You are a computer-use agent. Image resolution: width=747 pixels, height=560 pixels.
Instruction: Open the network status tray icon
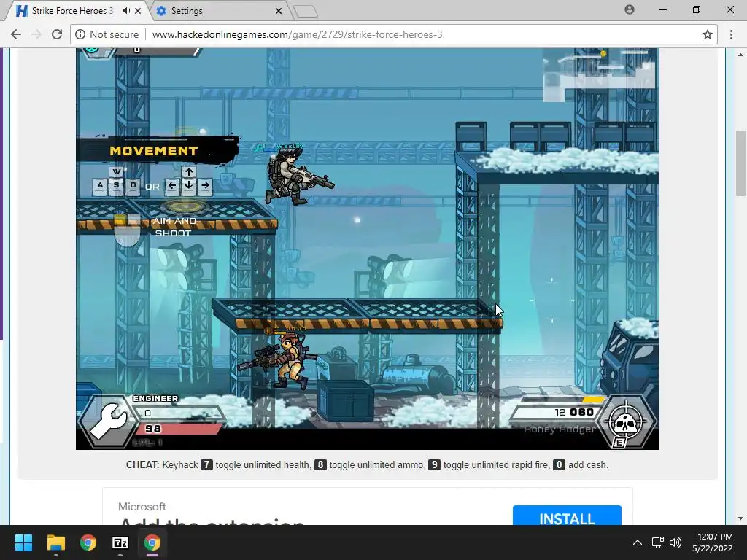pyautogui.click(x=658, y=542)
